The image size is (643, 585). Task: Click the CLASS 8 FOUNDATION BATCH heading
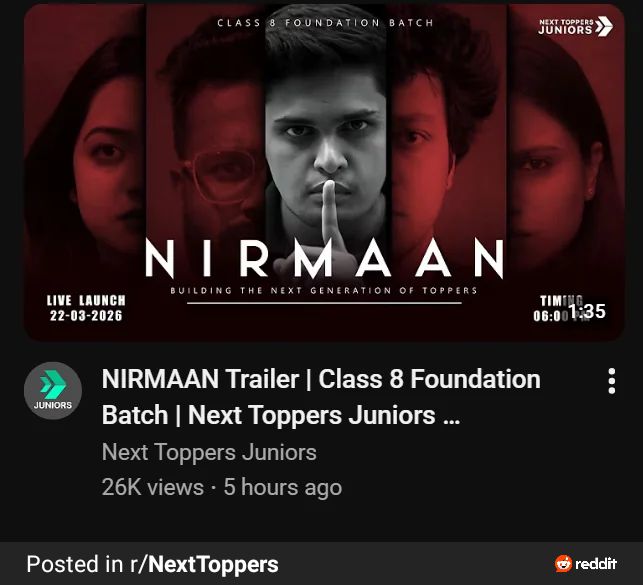coord(325,23)
